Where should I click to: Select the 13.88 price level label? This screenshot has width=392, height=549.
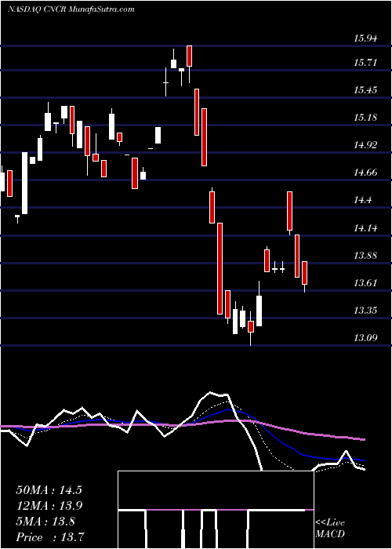[x=365, y=255]
